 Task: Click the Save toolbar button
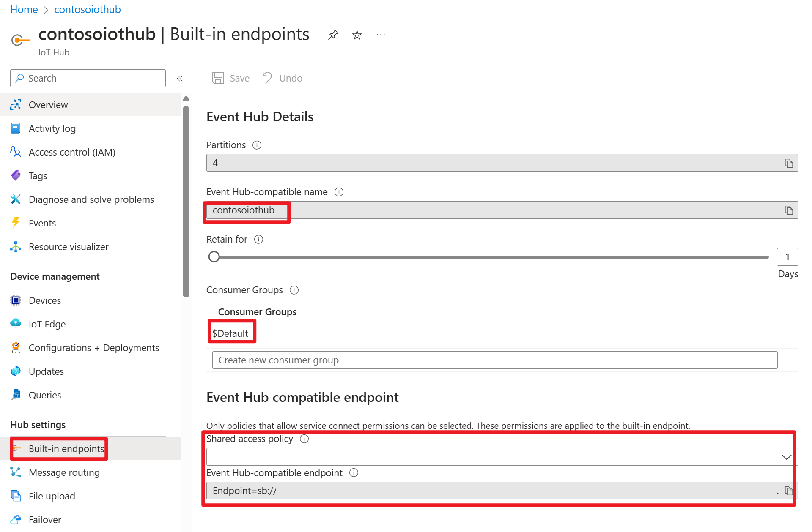tap(231, 78)
